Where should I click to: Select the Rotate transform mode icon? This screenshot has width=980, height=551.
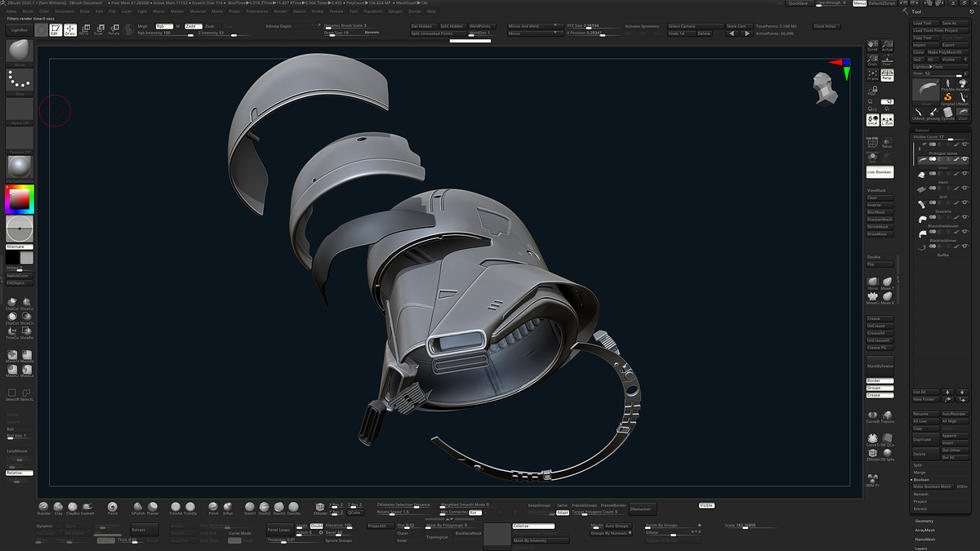click(x=114, y=30)
